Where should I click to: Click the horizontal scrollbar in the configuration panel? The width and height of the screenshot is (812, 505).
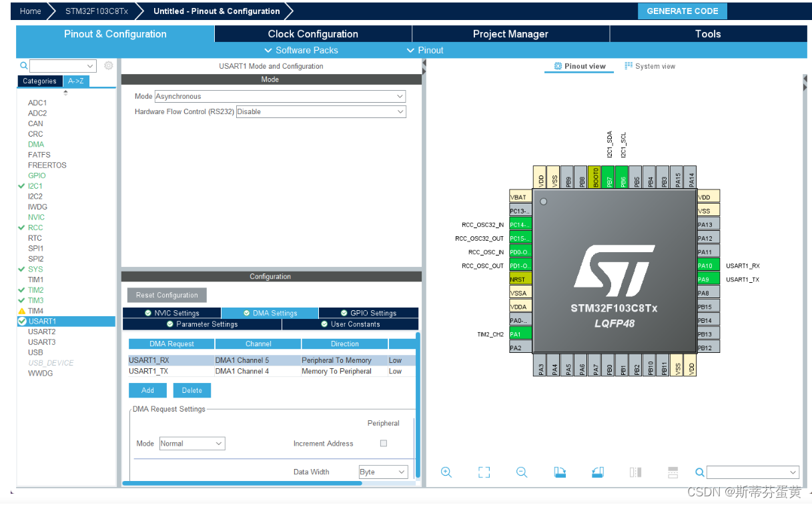tap(242, 483)
